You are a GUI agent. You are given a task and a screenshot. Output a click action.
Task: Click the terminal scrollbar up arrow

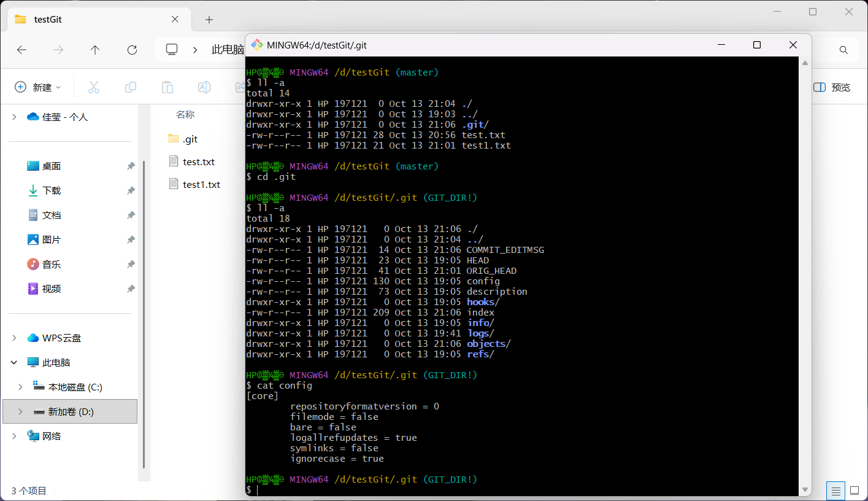(805, 62)
